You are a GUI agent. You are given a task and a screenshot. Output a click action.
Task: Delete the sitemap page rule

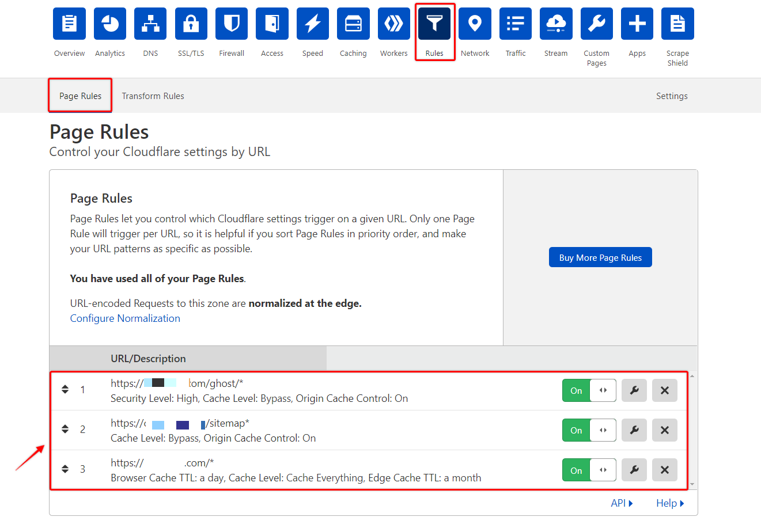pyautogui.click(x=665, y=430)
